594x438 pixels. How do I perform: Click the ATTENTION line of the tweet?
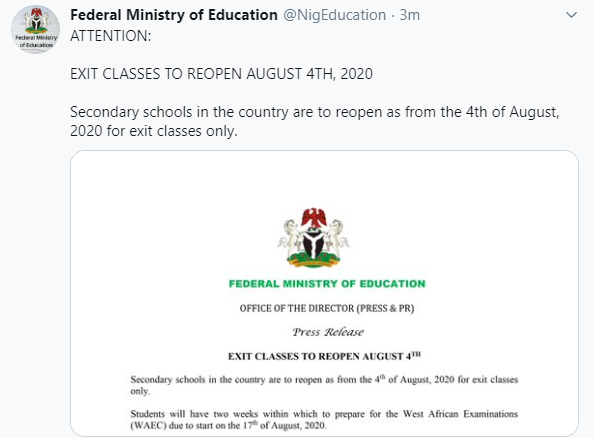pos(111,36)
